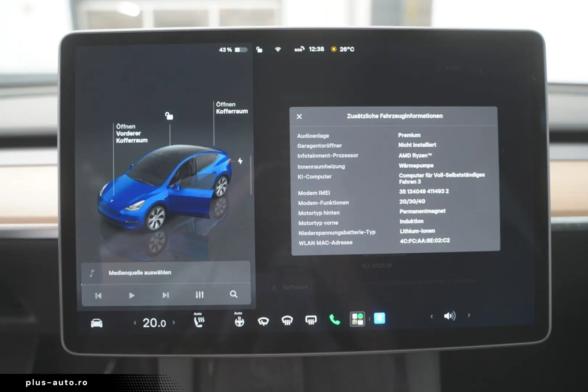Close the Zusätzliche Fahrzeuginformationen dialog
This screenshot has width=588, height=392.
click(299, 117)
